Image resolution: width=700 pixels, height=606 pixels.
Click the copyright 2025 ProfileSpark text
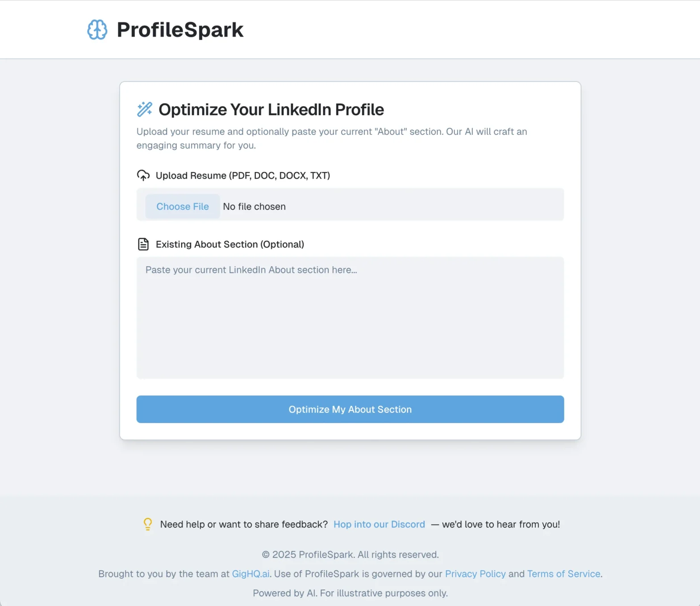350,555
